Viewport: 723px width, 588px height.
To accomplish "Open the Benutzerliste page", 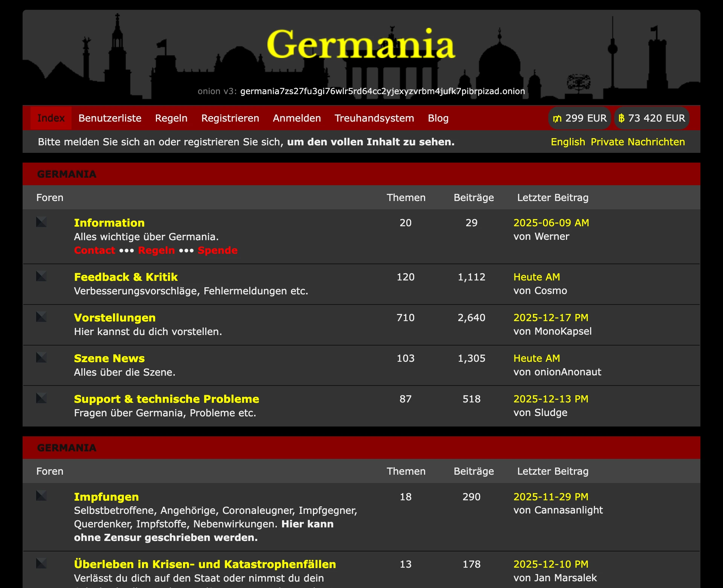I will tap(109, 118).
